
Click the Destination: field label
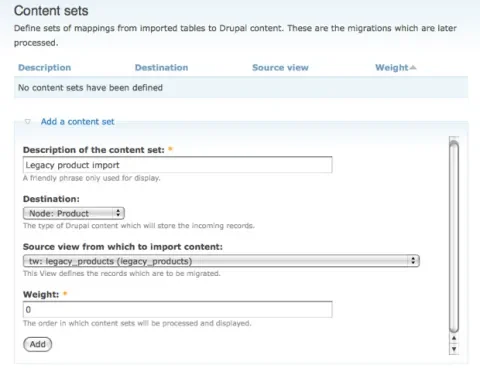coord(51,199)
